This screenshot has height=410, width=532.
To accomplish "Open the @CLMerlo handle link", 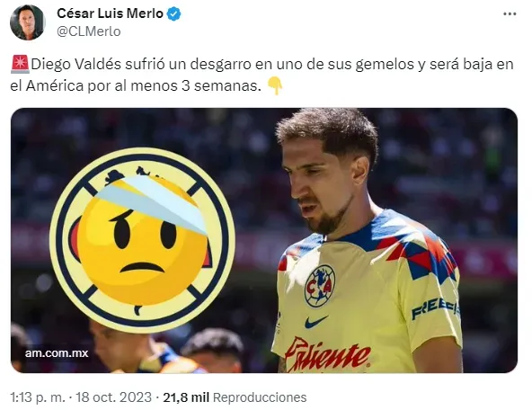I will pyautogui.click(x=89, y=31).
